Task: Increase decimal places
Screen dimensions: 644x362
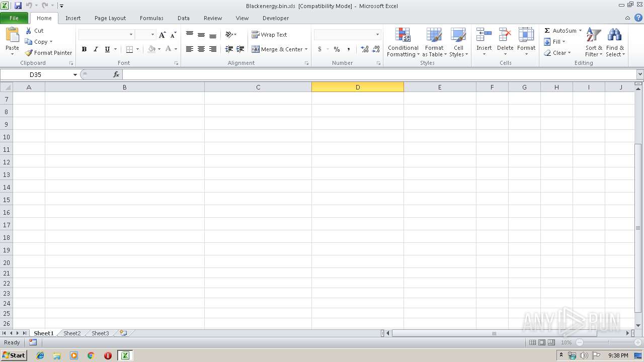Action: click(x=365, y=49)
